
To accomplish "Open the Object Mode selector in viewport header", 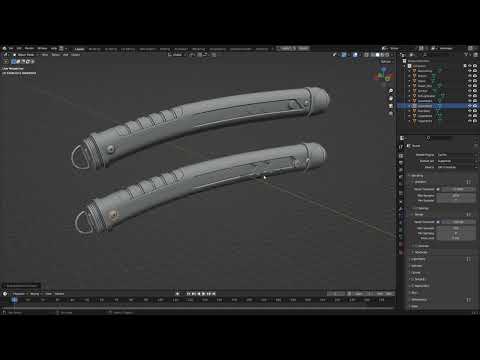I will tap(25, 55).
